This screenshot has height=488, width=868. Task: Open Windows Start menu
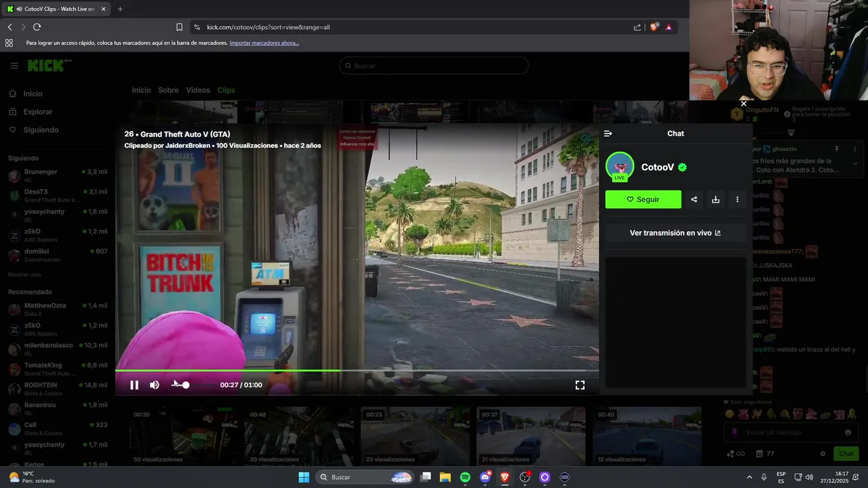coord(304,477)
